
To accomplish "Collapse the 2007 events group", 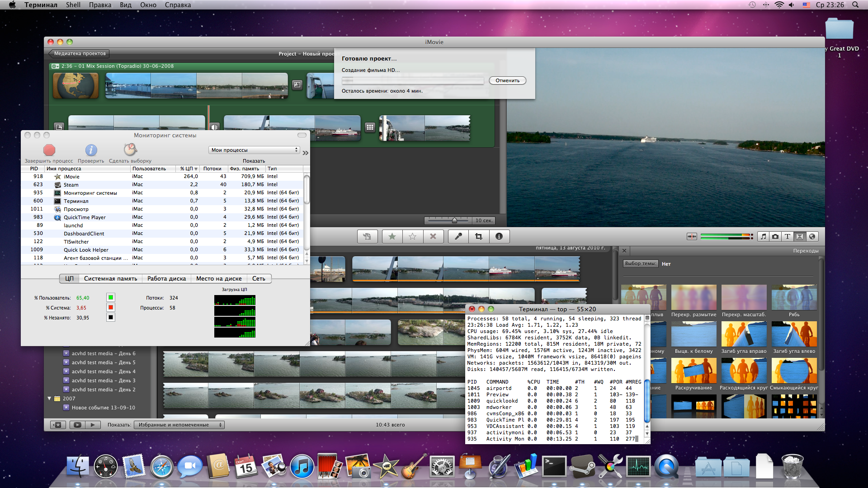I will pyautogui.click(x=49, y=399).
